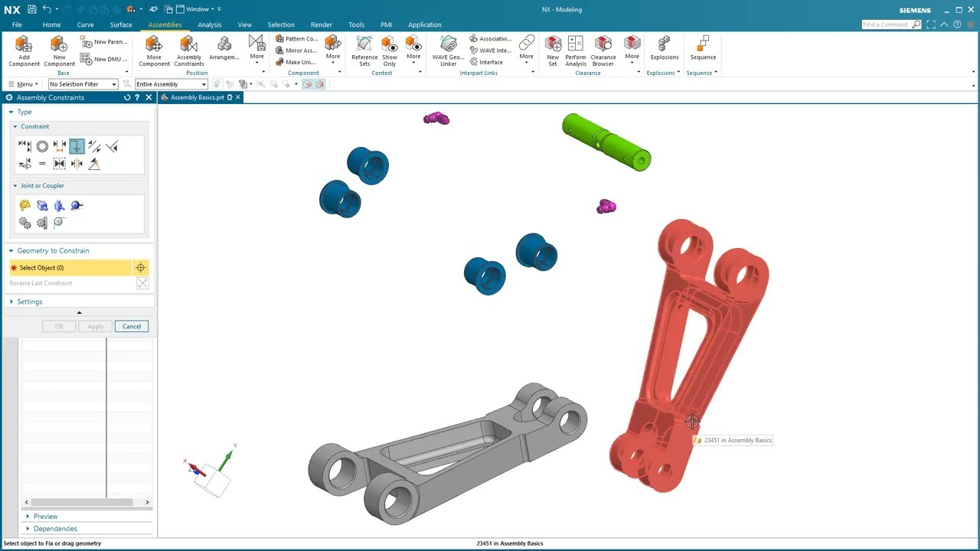Screen dimensions: 980x551
Task: Click Show Only in Context group
Action: click(x=390, y=51)
